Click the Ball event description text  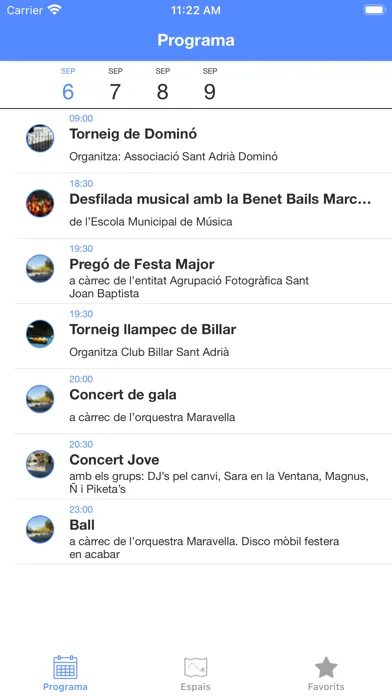tap(204, 548)
